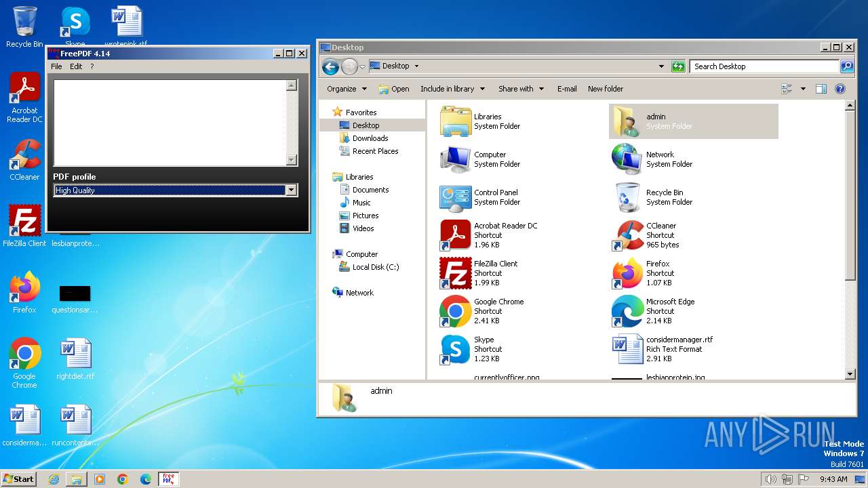Click the E-mail toolbar button

pyautogui.click(x=567, y=89)
